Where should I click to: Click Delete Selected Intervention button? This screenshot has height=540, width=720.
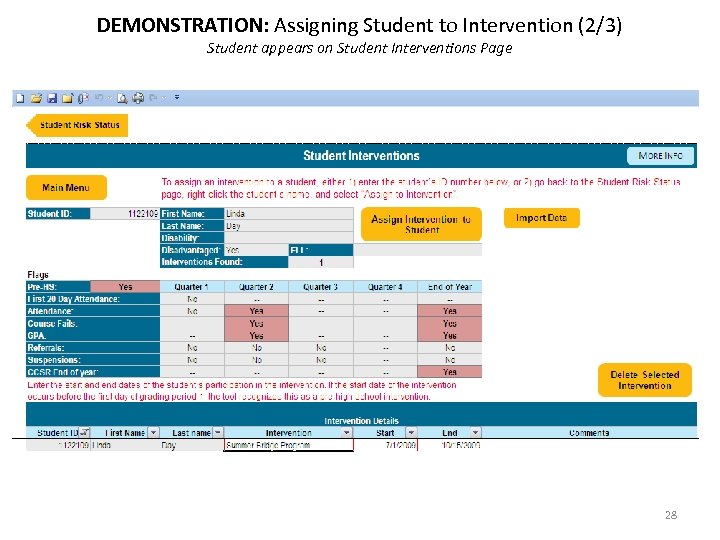click(x=645, y=380)
